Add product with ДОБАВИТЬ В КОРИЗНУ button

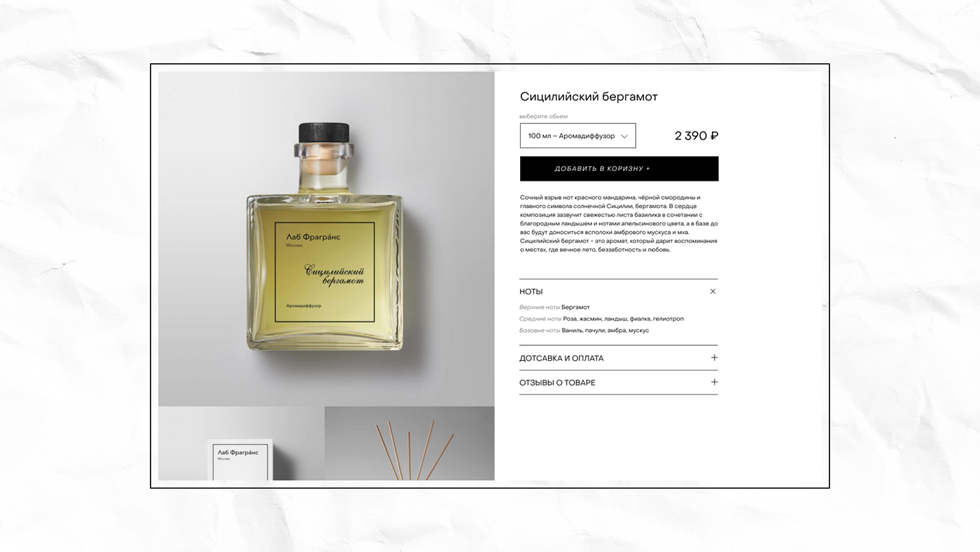point(619,169)
